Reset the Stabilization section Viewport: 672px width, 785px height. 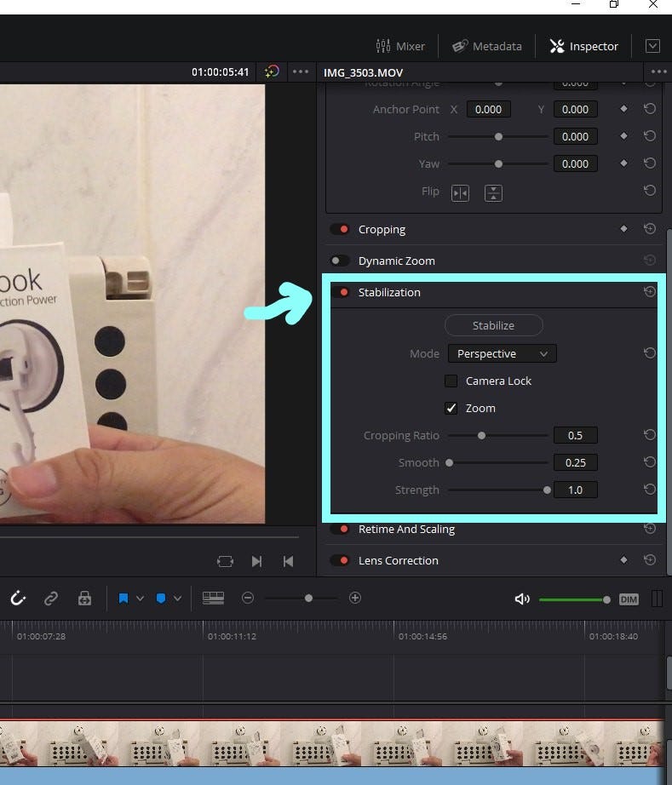650,291
